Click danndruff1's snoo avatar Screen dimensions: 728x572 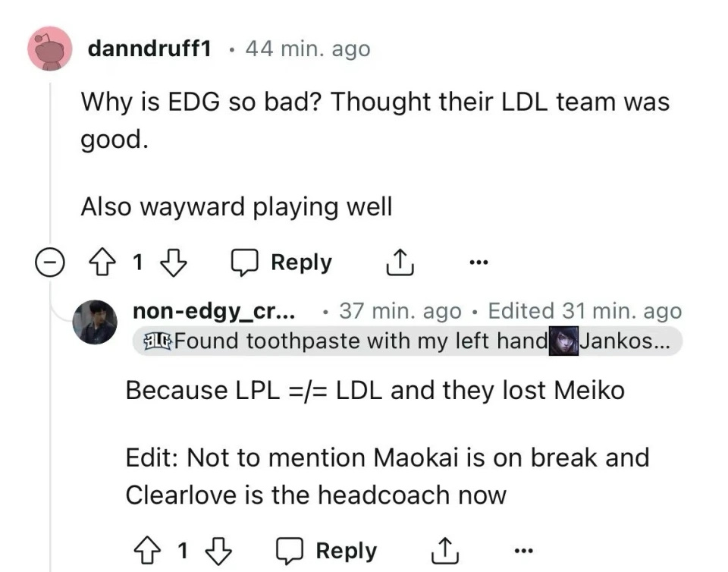pos(48,47)
